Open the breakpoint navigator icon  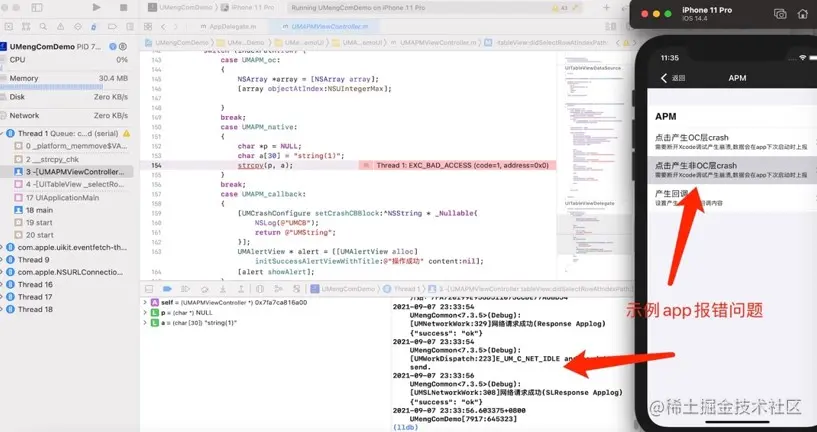coord(112,27)
